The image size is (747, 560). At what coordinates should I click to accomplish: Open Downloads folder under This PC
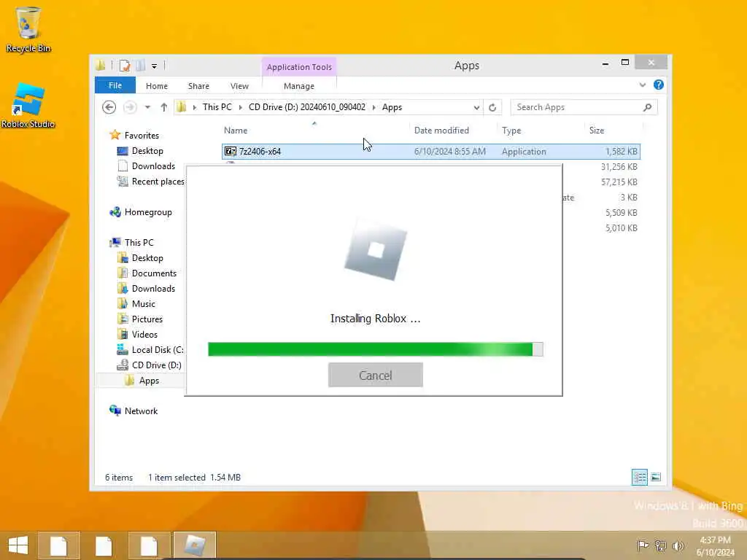(x=153, y=289)
